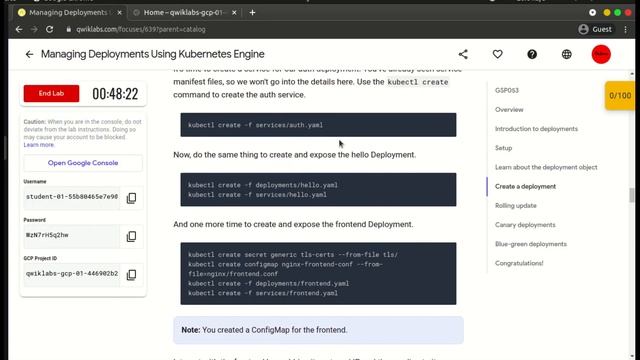640x360 pixels.
Task: Open the red user avatar menu
Action: click(601, 54)
